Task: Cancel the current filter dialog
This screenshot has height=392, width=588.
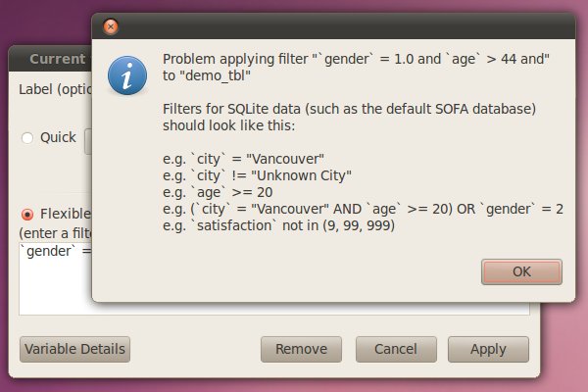Action: pyautogui.click(x=395, y=349)
